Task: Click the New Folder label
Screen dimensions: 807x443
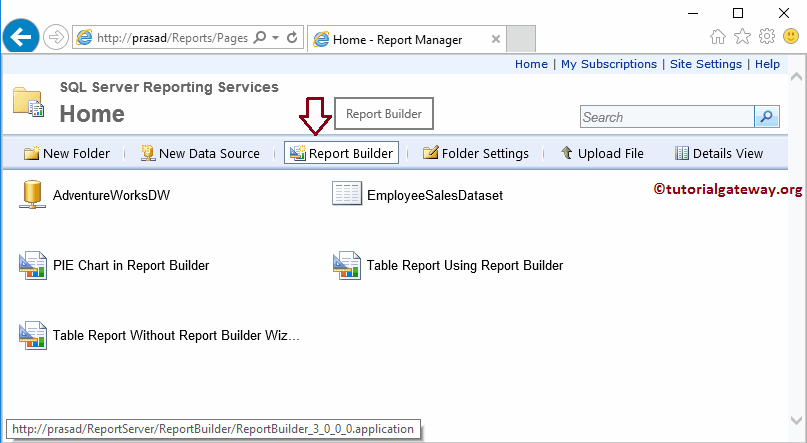Action: (x=76, y=153)
